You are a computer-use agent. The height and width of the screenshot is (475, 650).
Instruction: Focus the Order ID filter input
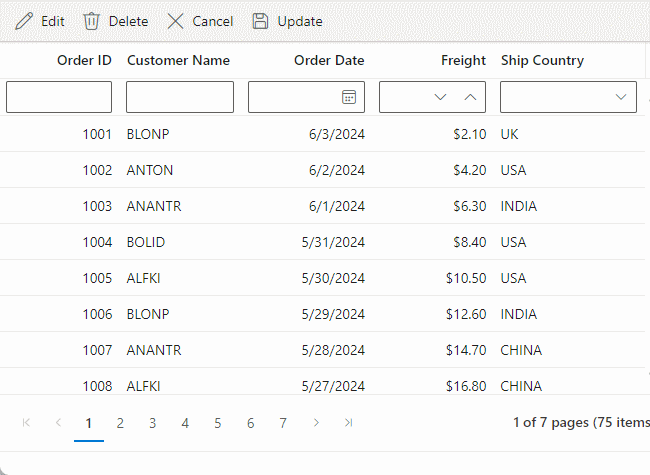click(59, 97)
